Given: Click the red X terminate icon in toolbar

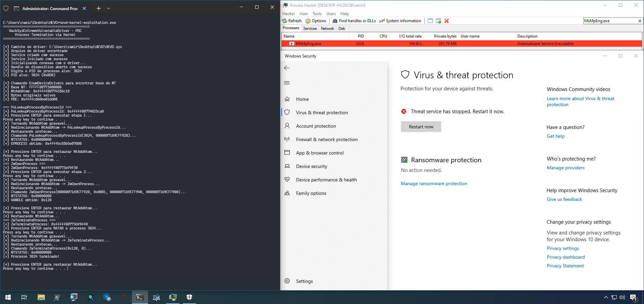Looking at the screenshot, I should (x=447, y=21).
